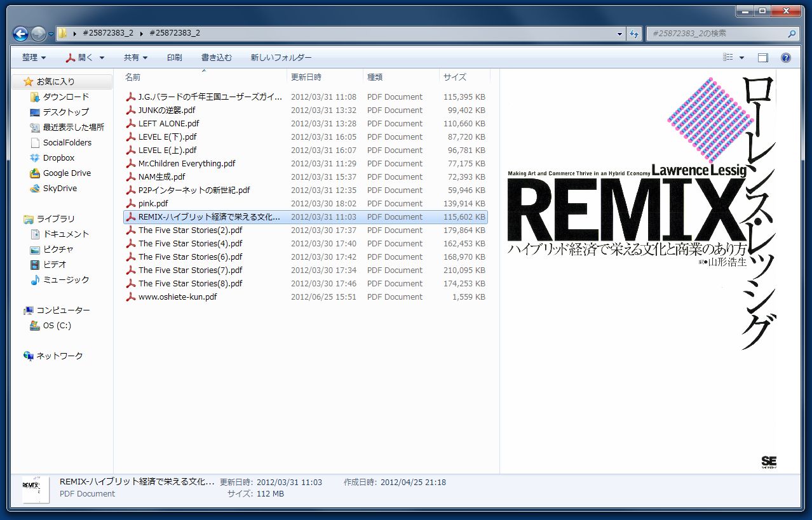Screen dimensions: 812x520
Task: Click PDF icon of The Five Star Stories(4).pdf
Action: click(131, 243)
